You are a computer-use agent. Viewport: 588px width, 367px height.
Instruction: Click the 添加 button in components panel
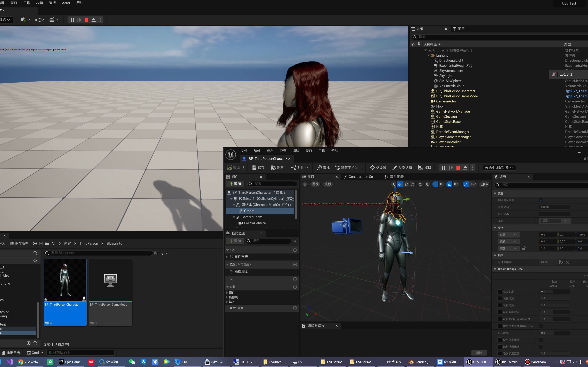coord(235,184)
